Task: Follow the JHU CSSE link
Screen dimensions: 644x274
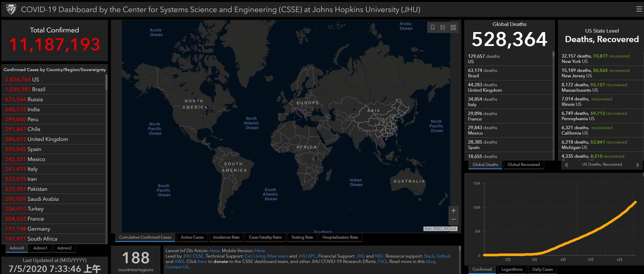Action: pos(193,256)
